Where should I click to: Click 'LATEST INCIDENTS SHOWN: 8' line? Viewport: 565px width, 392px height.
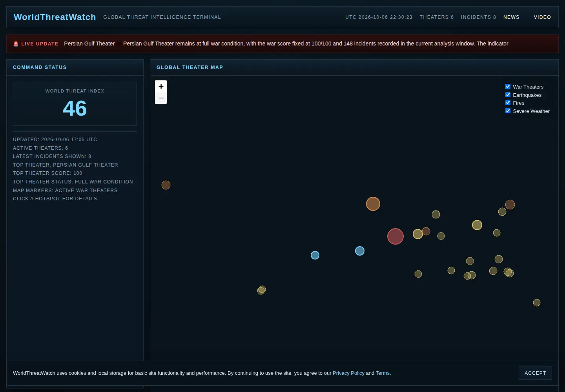(52, 156)
